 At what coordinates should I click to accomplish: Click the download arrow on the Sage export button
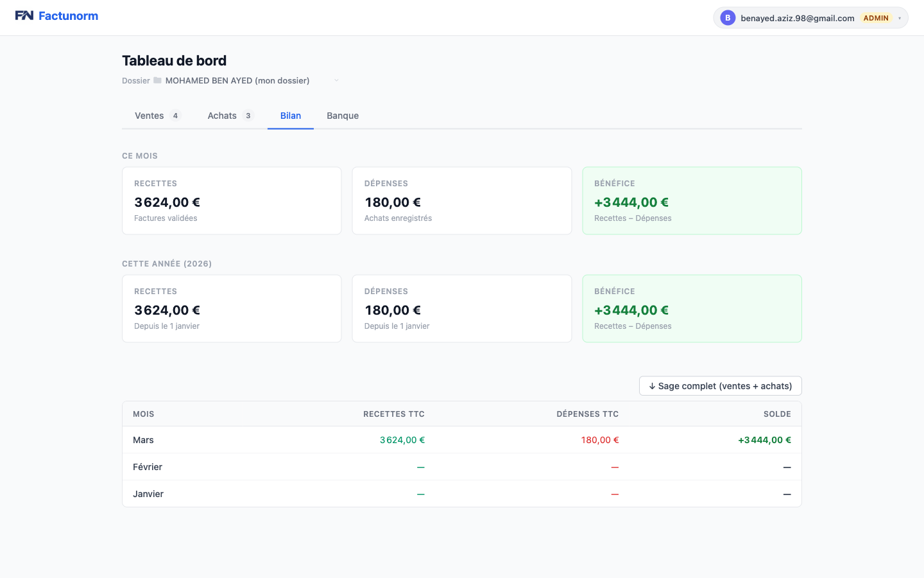coord(652,386)
